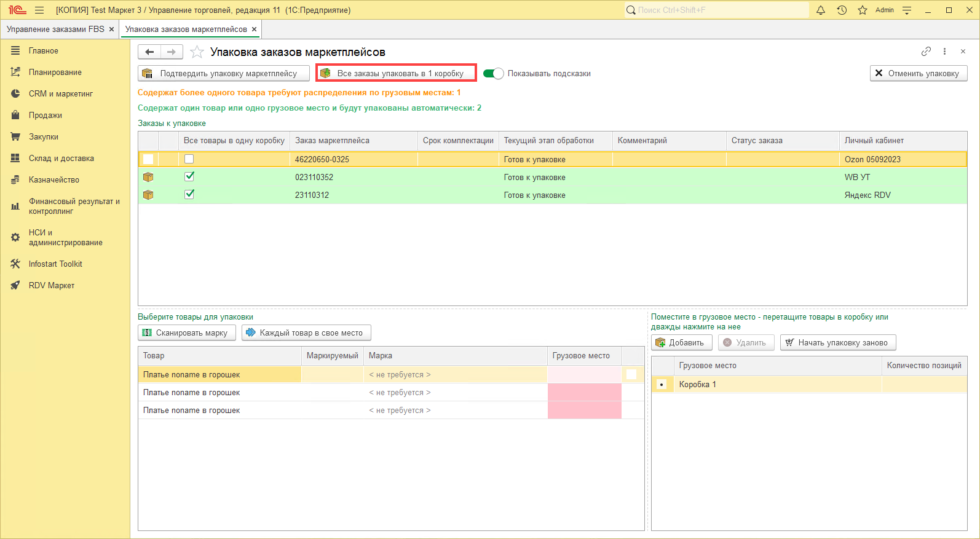Click the favorites star in title bar
The width and height of the screenshot is (980, 539).
pyautogui.click(x=863, y=10)
